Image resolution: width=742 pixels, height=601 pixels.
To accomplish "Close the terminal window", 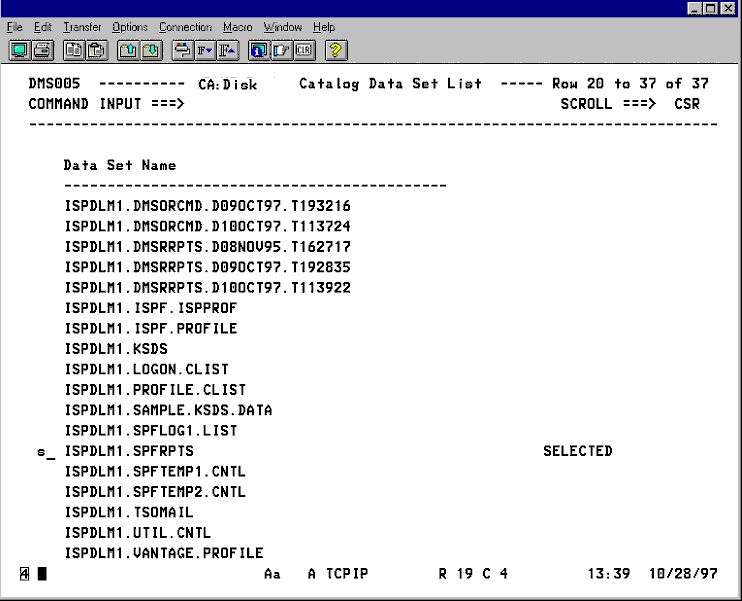I will [728, 9].
